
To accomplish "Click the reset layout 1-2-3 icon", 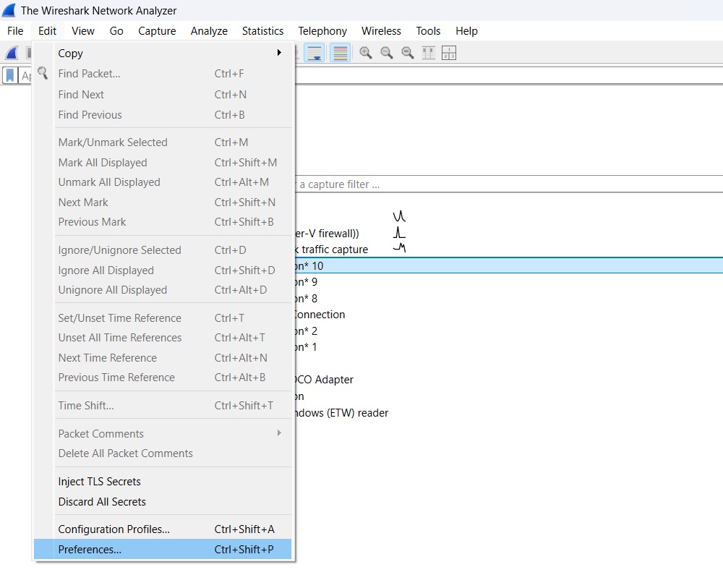I will 449,53.
